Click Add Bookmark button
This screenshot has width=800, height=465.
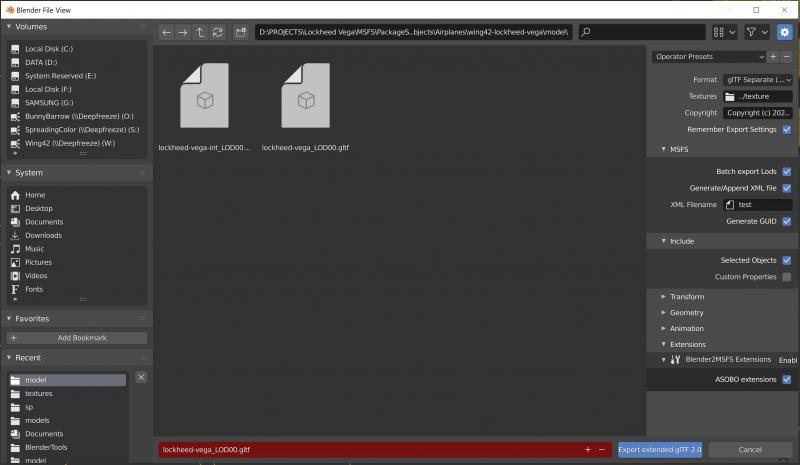point(77,338)
